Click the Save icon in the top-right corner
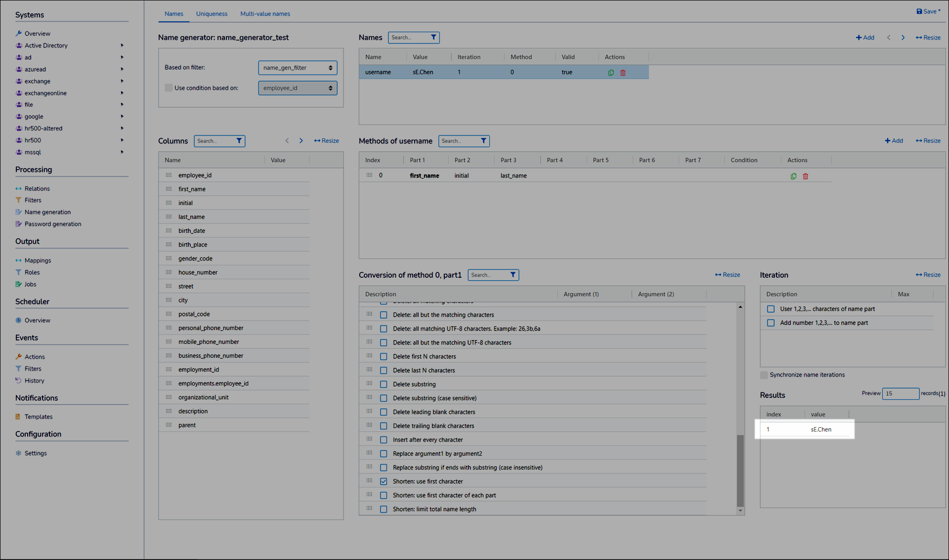The width and height of the screenshot is (949, 560). [x=919, y=11]
